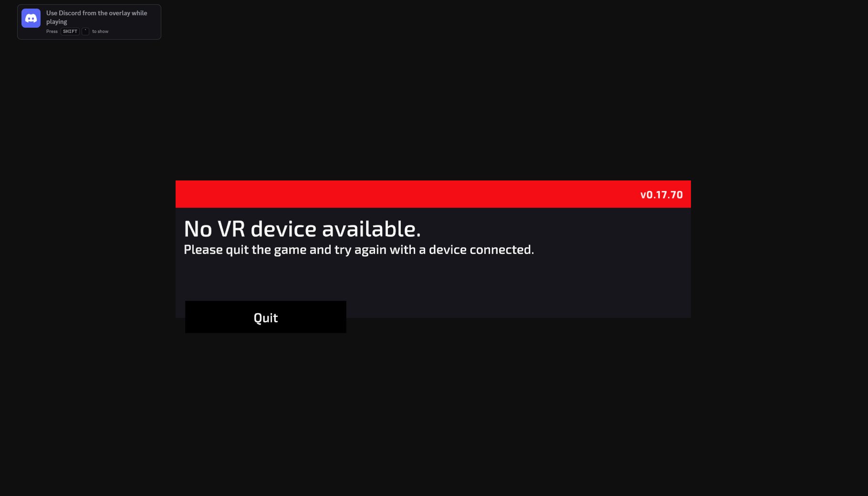This screenshot has height=496, width=868.
Task: Click "device connected" in the error message
Action: pos(481,250)
